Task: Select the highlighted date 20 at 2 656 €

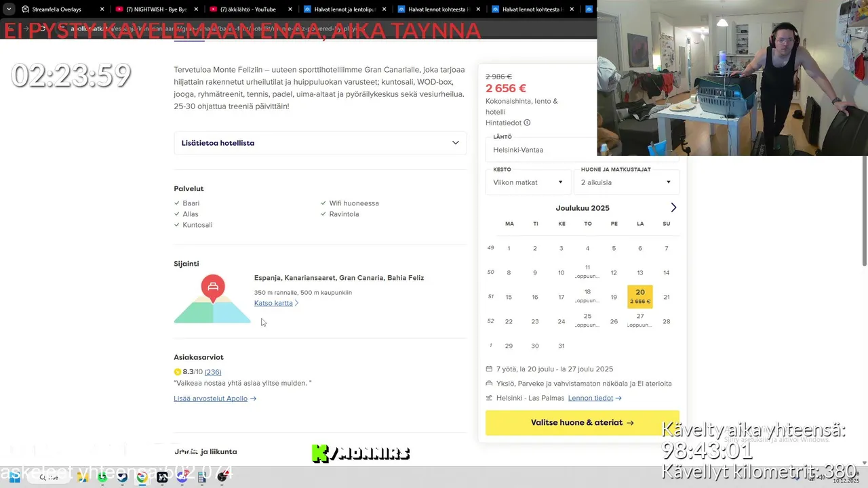Action: pyautogui.click(x=640, y=297)
